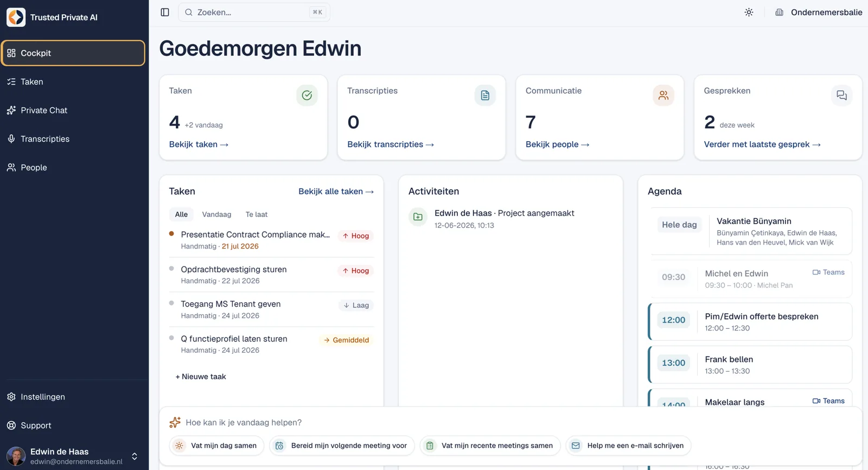Show the Te laat tasks tab
Viewport: 868px width, 470px height.
click(257, 214)
